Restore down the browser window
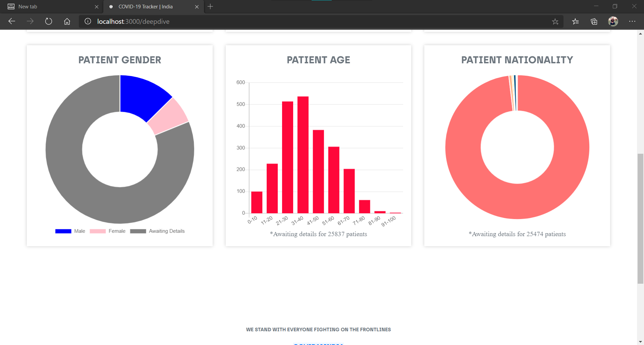The height and width of the screenshot is (345, 644). click(615, 6)
